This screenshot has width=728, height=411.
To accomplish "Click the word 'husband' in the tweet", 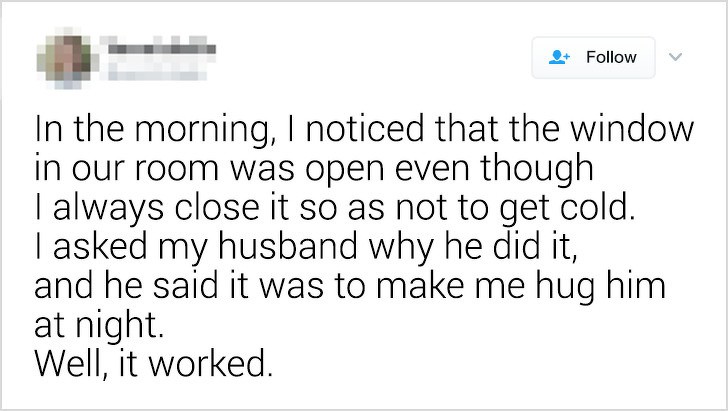I will pyautogui.click(x=288, y=245).
